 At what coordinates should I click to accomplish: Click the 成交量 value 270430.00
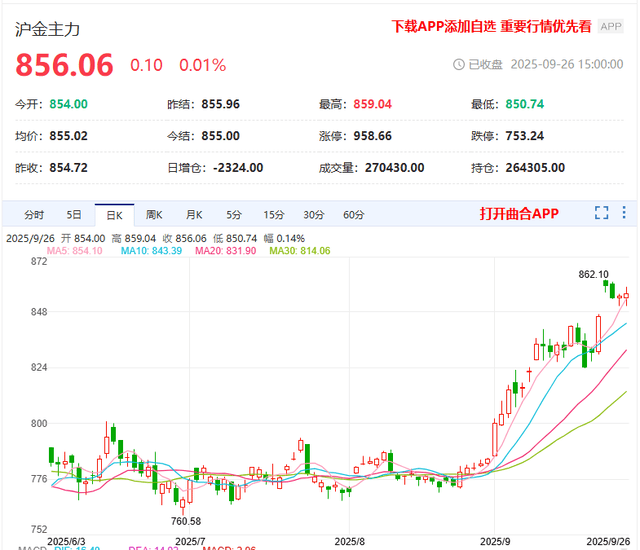pos(394,168)
